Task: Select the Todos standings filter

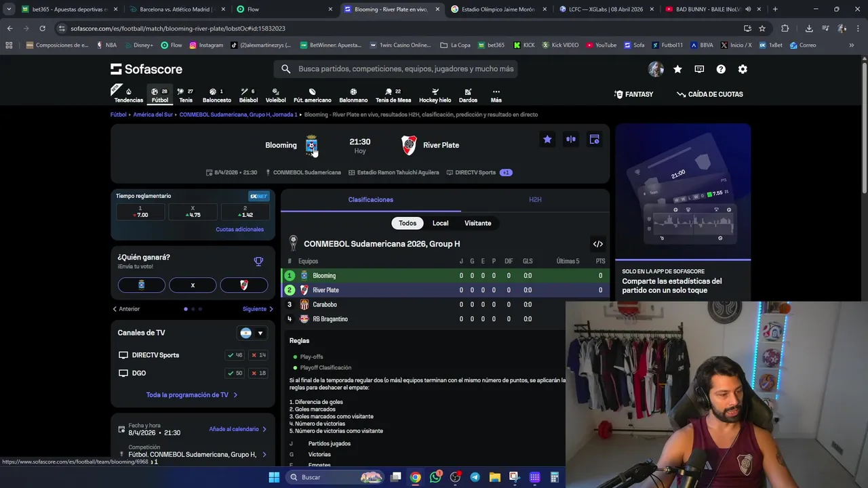Action: tap(408, 223)
